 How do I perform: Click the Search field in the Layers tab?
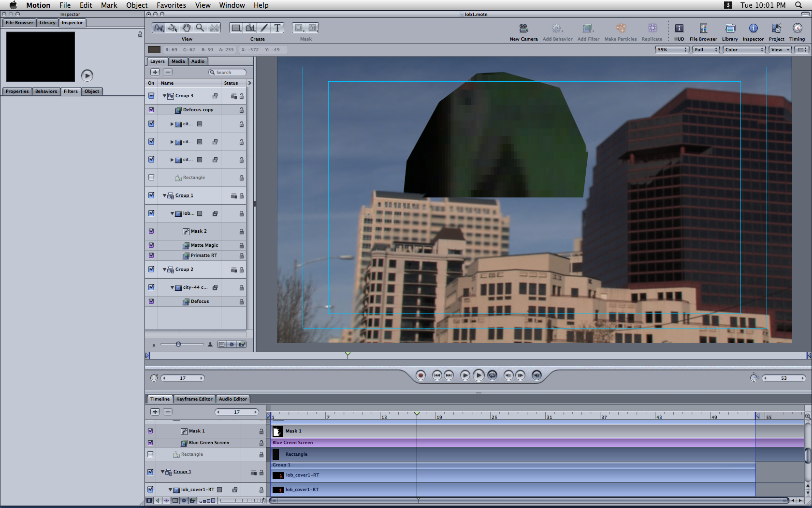(x=228, y=73)
